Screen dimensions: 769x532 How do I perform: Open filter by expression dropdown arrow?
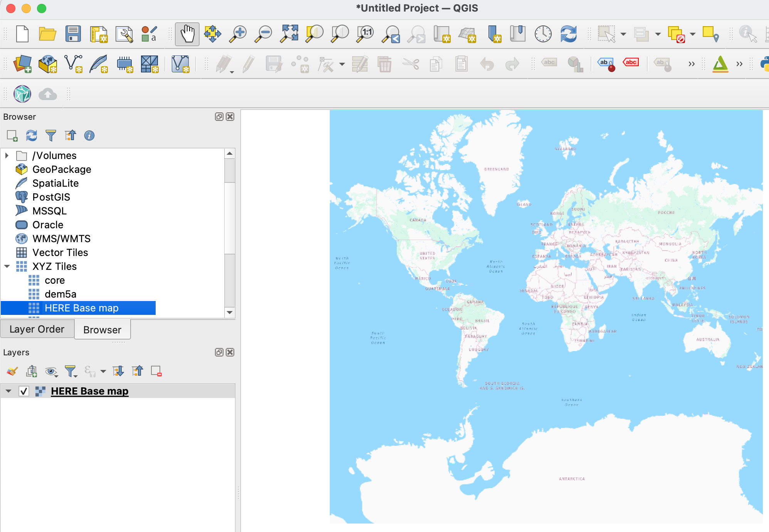pyautogui.click(x=103, y=371)
